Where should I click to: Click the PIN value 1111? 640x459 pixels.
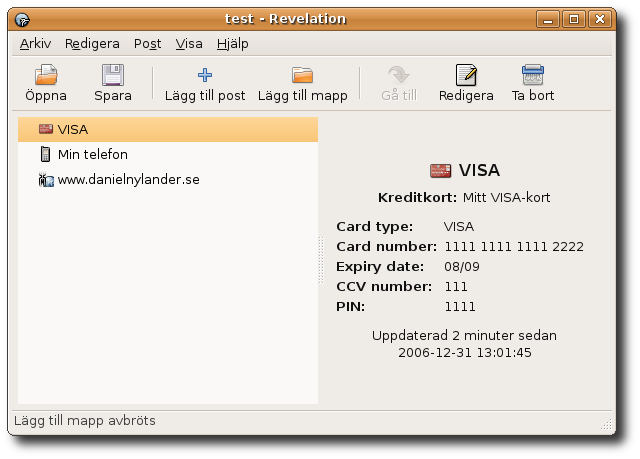tap(460, 306)
